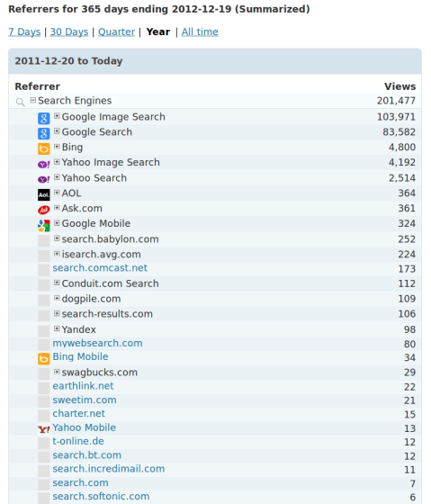Open the earthlink.net link
The height and width of the screenshot is (504, 431).
tap(83, 386)
